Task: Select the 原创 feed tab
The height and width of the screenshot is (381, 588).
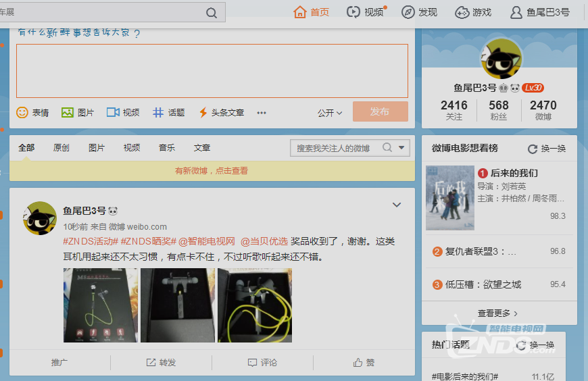Action: [61, 148]
